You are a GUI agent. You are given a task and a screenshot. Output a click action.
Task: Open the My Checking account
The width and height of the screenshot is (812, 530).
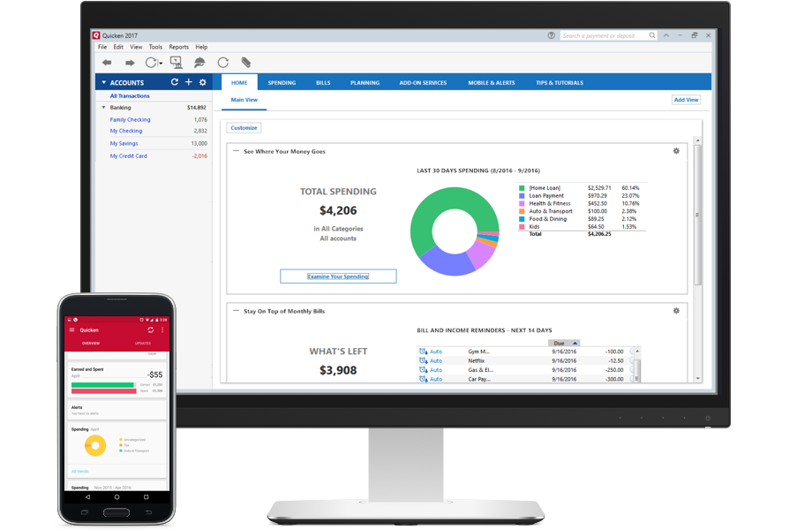[126, 131]
